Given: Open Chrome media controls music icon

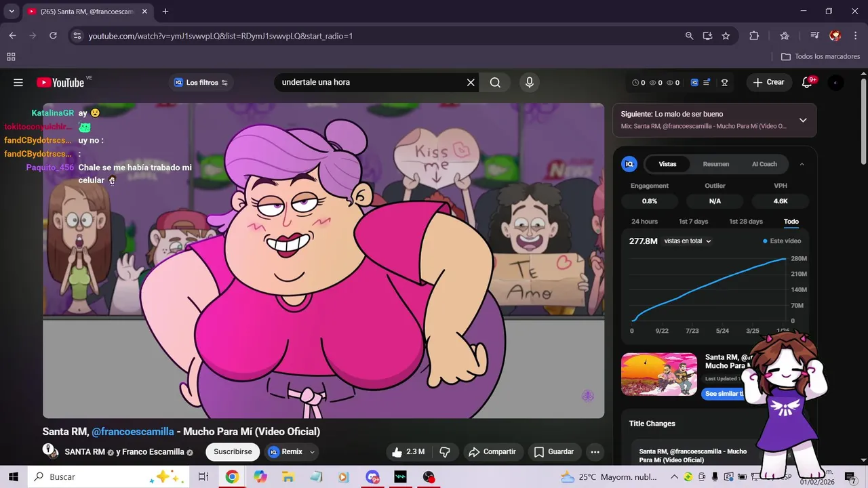Looking at the screenshot, I should click(815, 36).
